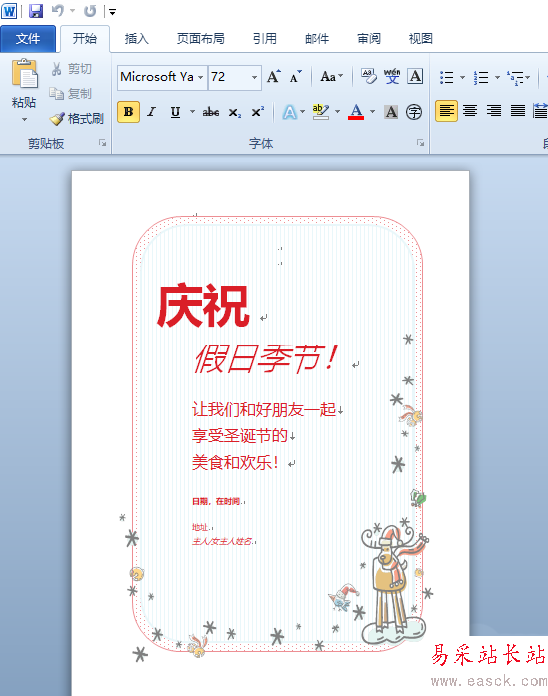Apply character border icon

point(415,77)
